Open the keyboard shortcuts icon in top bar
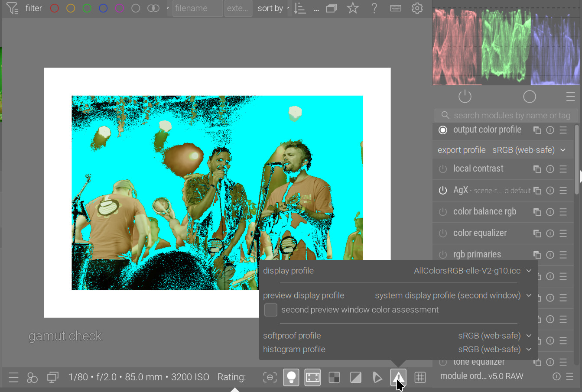The image size is (582, 392). [396, 8]
